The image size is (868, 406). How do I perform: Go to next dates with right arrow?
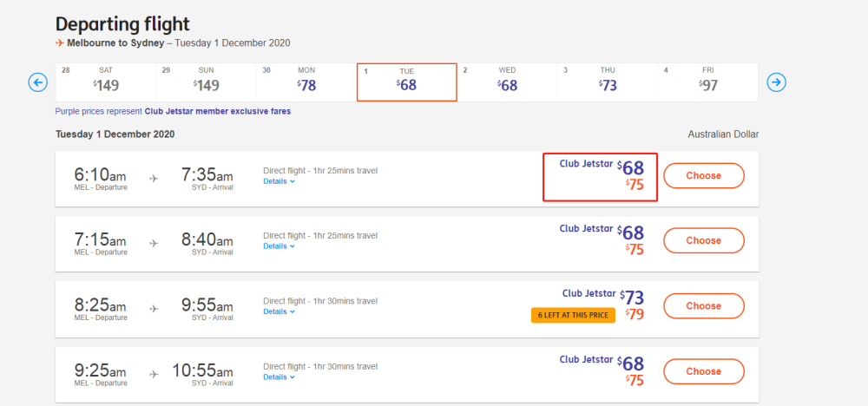776,83
